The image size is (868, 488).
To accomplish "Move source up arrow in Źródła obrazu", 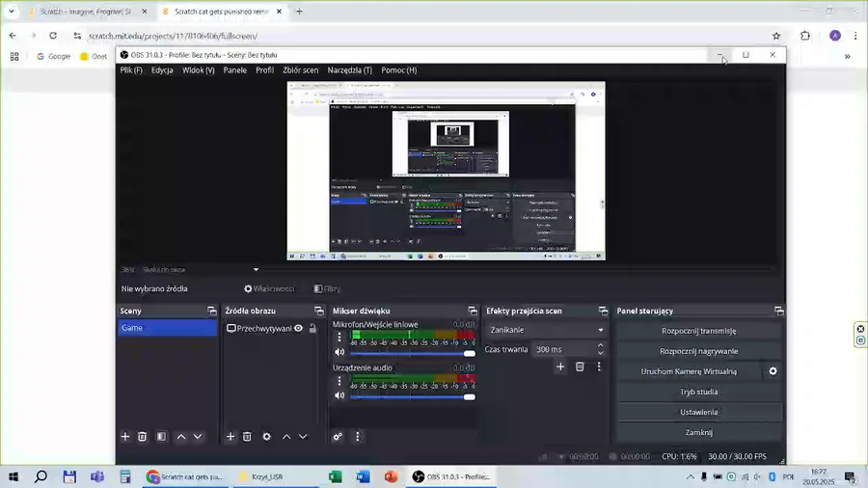I will click(286, 437).
